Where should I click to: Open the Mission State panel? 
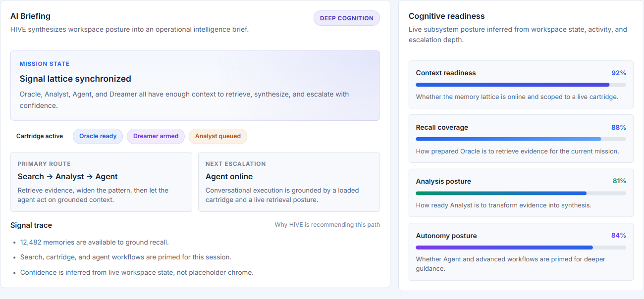tap(195, 85)
